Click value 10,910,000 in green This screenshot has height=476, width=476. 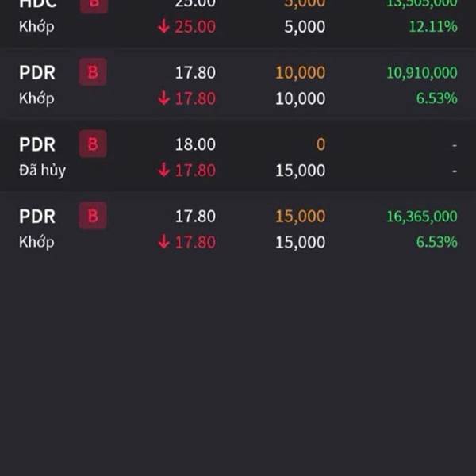(422, 73)
